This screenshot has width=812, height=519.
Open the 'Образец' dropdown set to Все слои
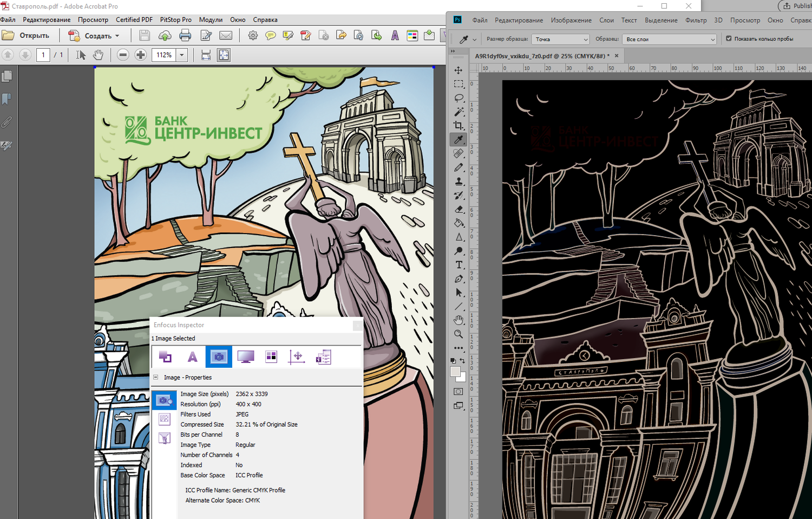click(x=670, y=39)
